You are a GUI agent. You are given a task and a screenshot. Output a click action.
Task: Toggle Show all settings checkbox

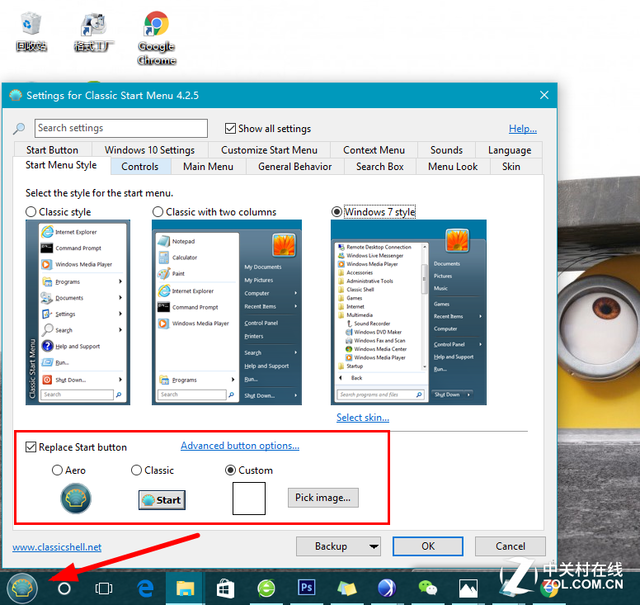(230, 129)
